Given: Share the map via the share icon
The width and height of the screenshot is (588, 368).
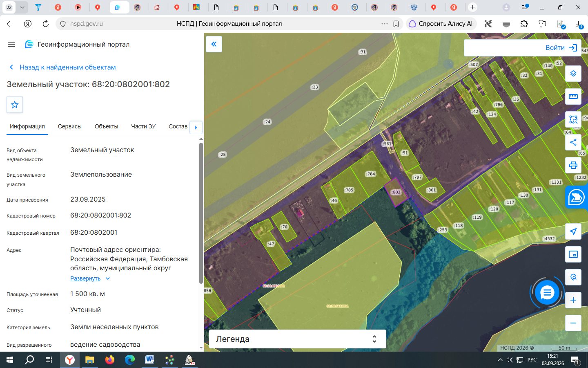Looking at the screenshot, I should click(x=573, y=142).
